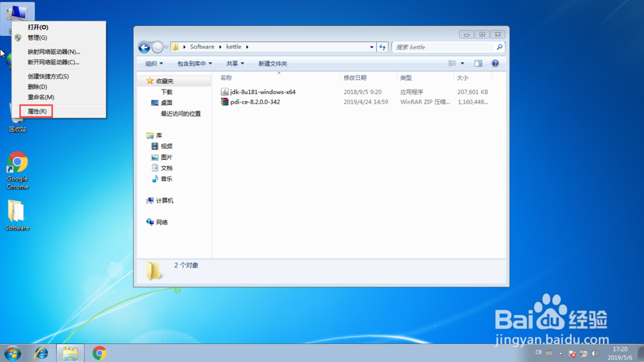Click the network tray icon
644x362 pixels.
point(583,354)
